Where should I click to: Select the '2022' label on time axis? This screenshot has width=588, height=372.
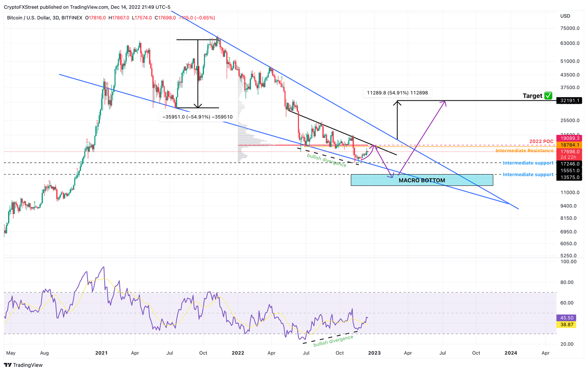238,353
